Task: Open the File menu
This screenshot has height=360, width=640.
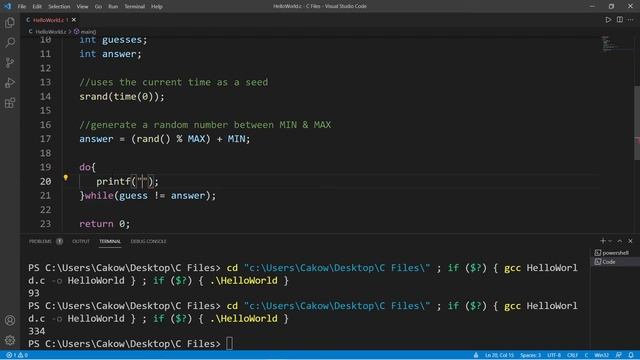Action: pos(22,6)
